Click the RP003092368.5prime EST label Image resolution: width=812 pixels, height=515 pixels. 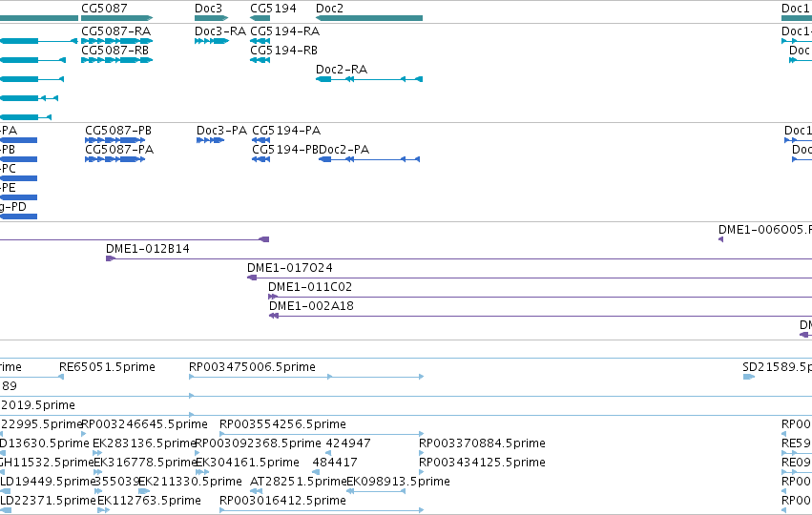(258, 443)
